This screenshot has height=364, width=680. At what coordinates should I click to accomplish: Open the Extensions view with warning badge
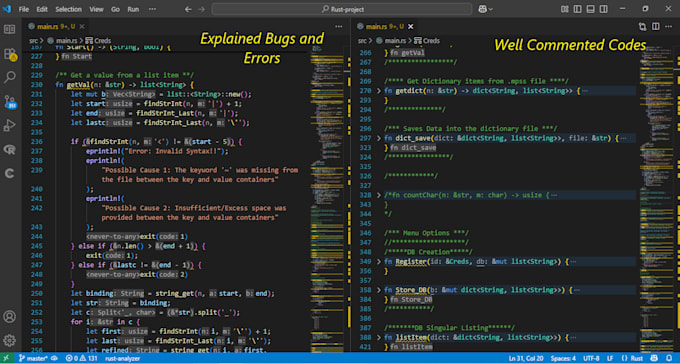pyautogui.click(x=10, y=54)
